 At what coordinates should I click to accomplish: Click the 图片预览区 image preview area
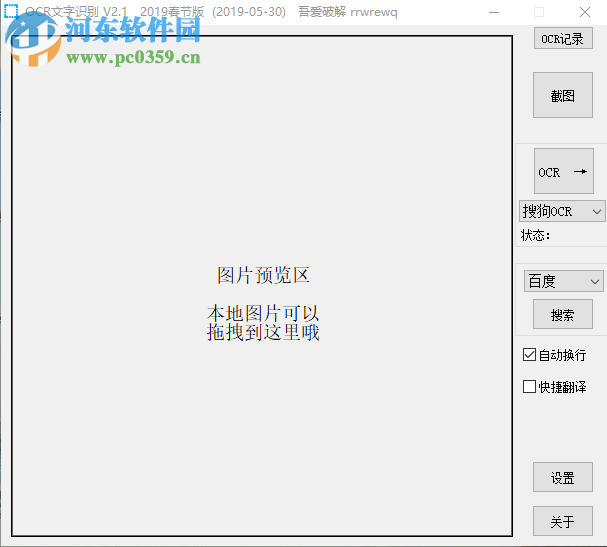coord(262,286)
